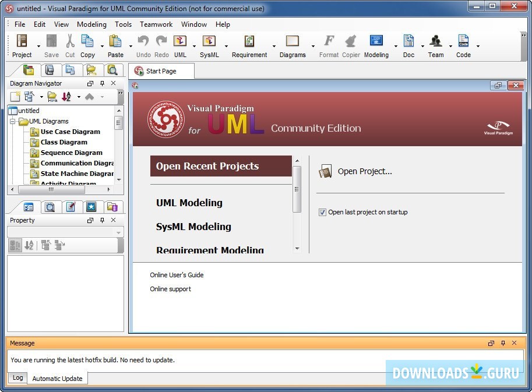Select Open Recent Projects section

click(221, 166)
